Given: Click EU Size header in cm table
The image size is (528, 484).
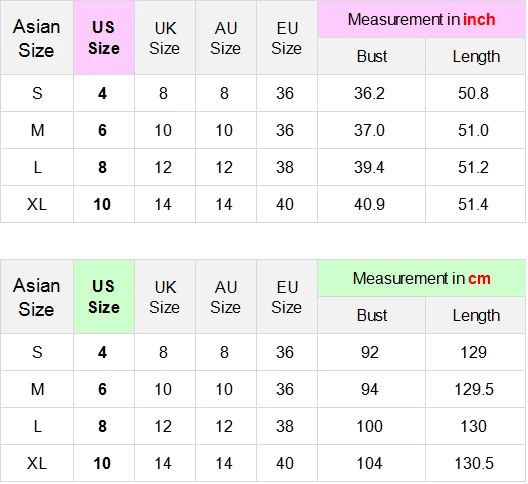Looking at the screenshot, I should (287, 296).
